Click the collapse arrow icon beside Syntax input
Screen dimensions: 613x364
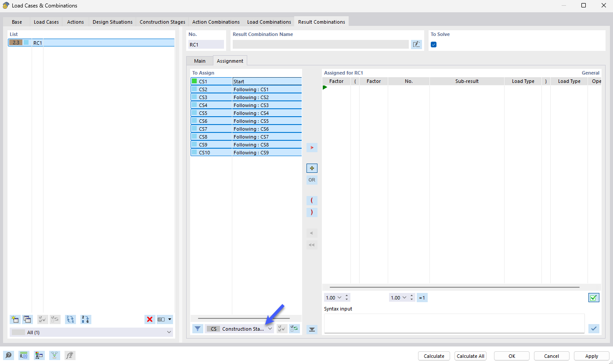(x=312, y=329)
